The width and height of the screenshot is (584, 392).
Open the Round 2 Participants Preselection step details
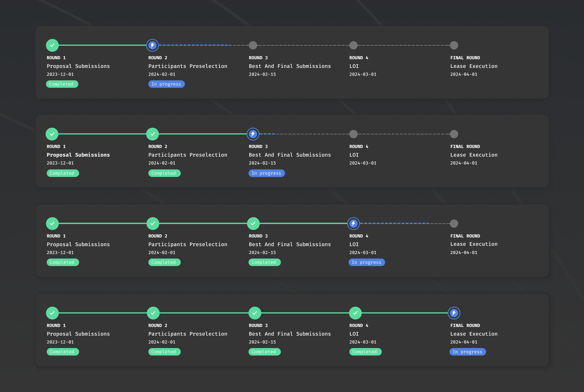pos(188,66)
